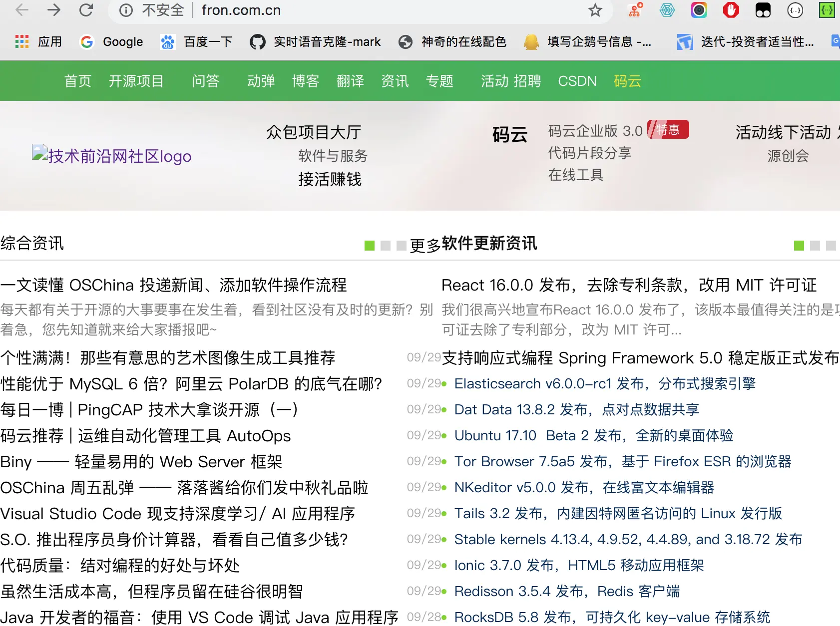Click inside the browser address bar
The image size is (840, 626).
coord(350,10)
